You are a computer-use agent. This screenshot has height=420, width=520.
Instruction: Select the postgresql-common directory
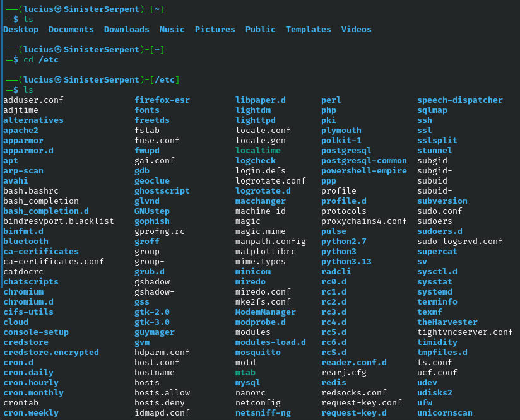[363, 161]
